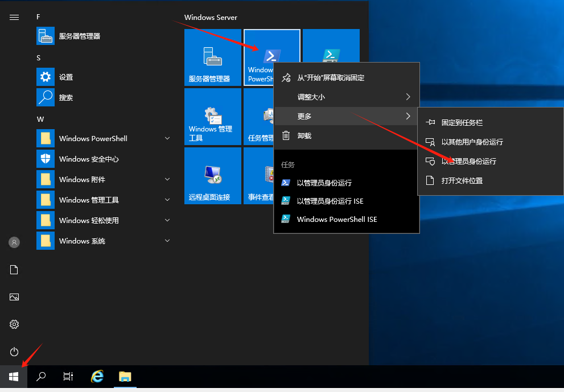Click the user account icon

pos(14,242)
